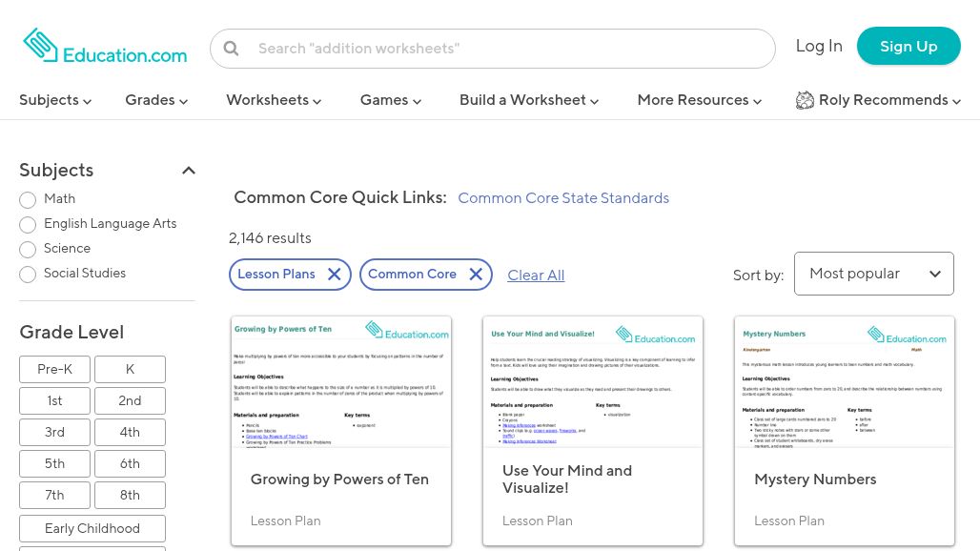Click the Roly Recommends mascot icon

click(806, 100)
